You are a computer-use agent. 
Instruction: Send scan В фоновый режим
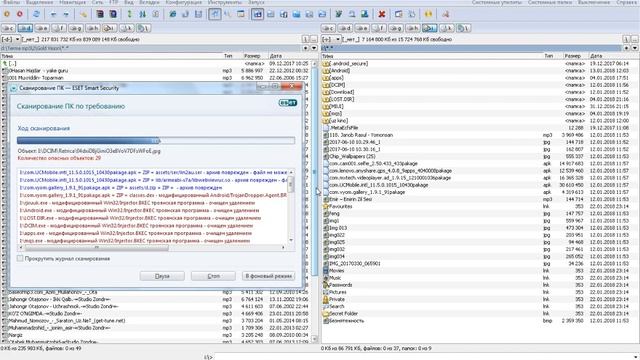coord(269,276)
